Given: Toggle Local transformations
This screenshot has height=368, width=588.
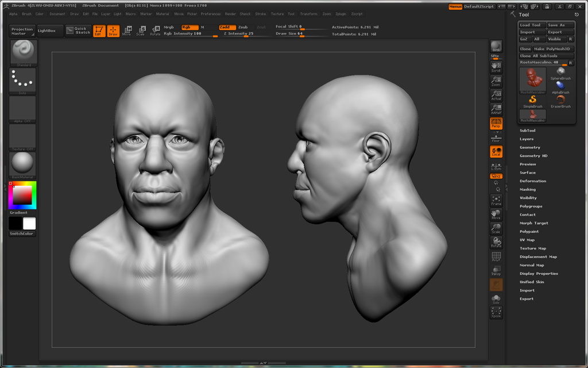Looking at the screenshot, I should coord(496,152).
